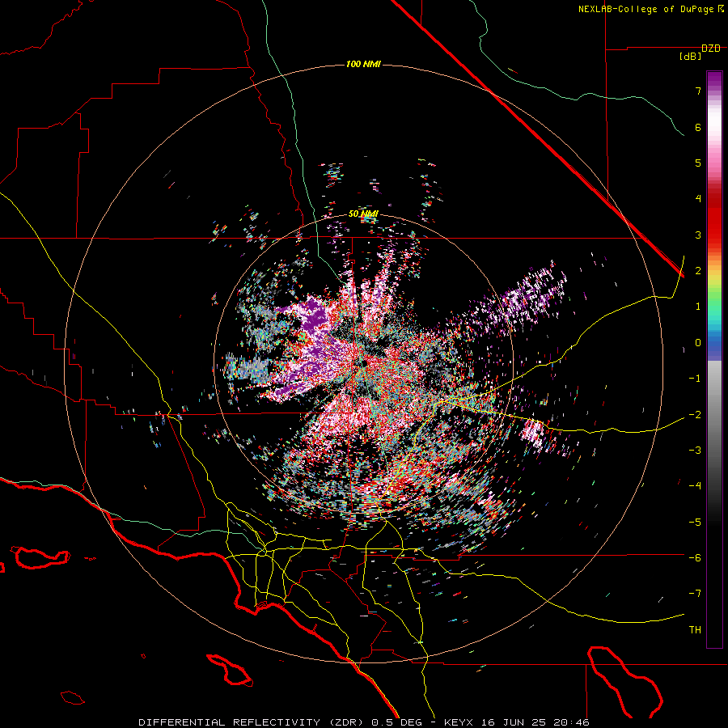Click the positive 3 tick label on the scale
The image size is (728, 728).
(698, 235)
